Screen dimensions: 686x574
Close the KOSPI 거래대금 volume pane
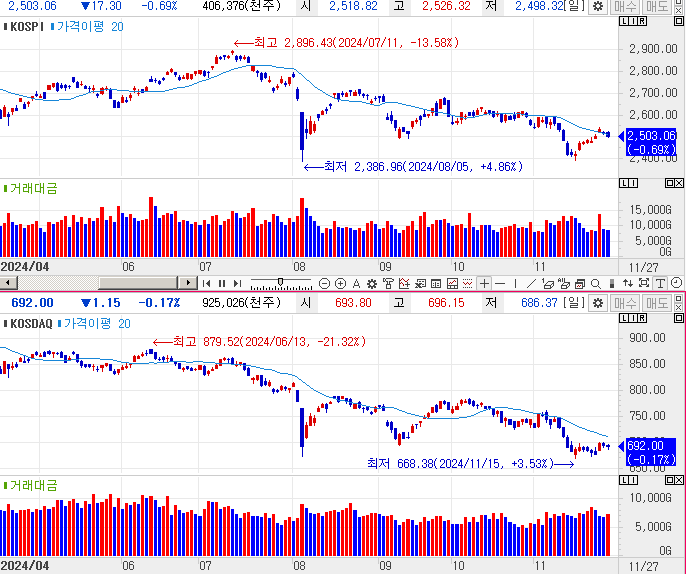(x=679, y=183)
